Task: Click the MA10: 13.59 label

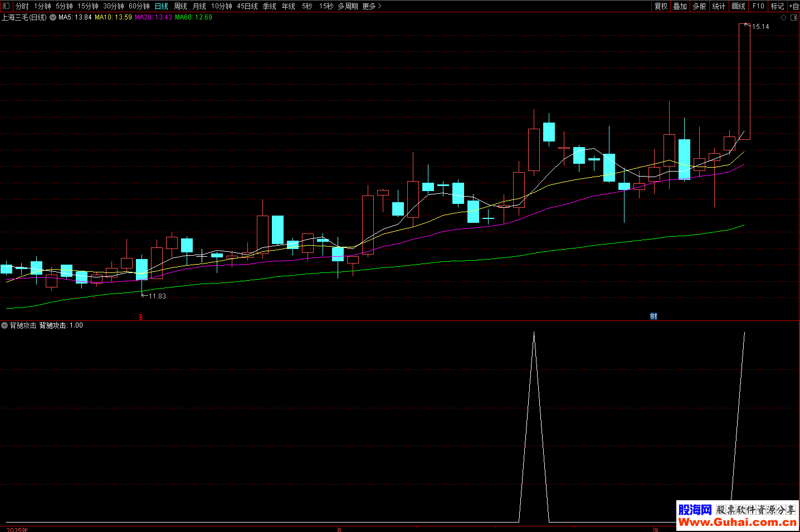Action: click(113, 17)
